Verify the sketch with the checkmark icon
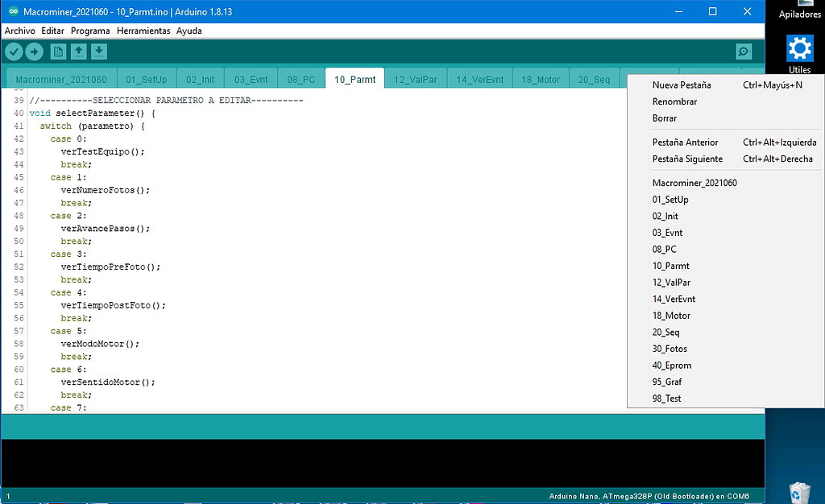825x504 pixels. click(x=14, y=51)
